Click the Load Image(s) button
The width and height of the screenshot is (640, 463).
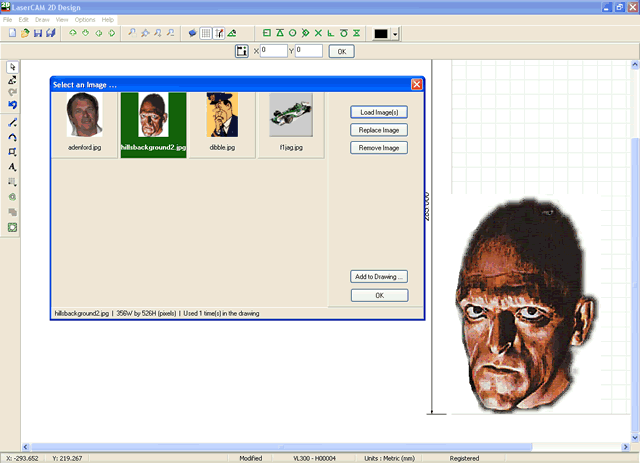point(379,112)
